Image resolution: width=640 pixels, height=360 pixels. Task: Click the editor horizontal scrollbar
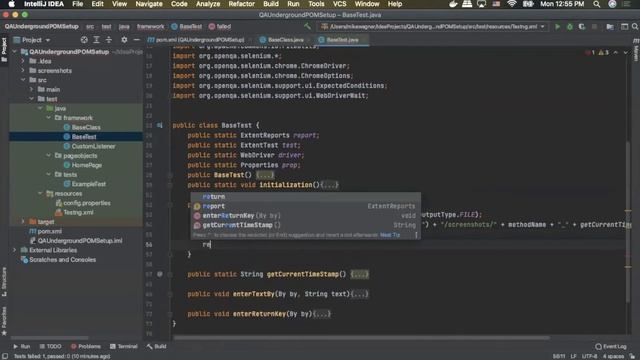[361, 338]
